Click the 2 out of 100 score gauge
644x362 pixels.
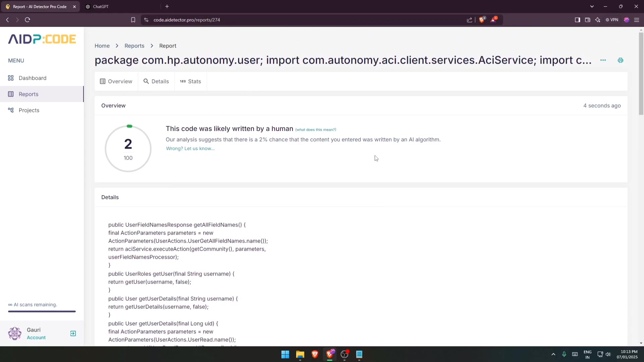pos(128,148)
